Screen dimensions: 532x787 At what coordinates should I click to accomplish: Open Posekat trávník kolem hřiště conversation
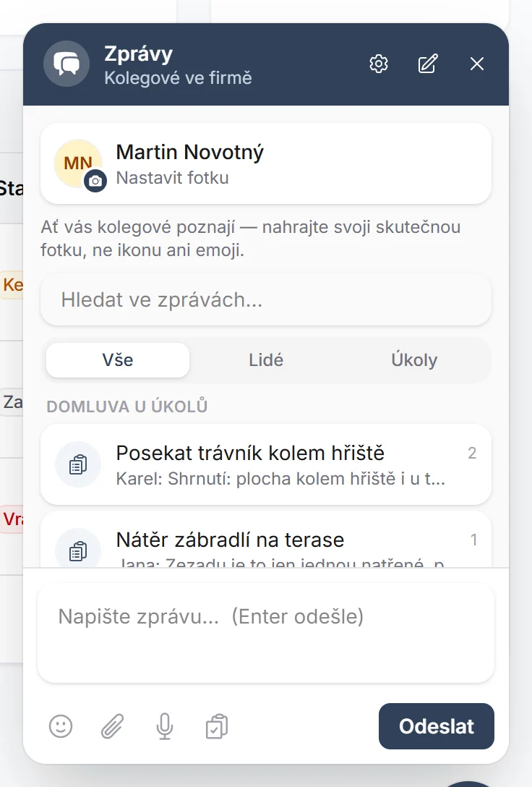coord(266,465)
